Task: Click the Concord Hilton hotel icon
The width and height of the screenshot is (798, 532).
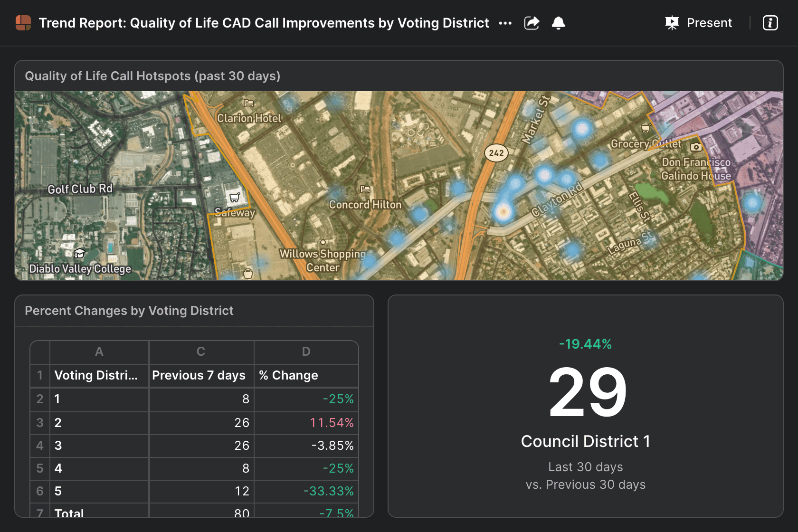Action: (x=365, y=189)
